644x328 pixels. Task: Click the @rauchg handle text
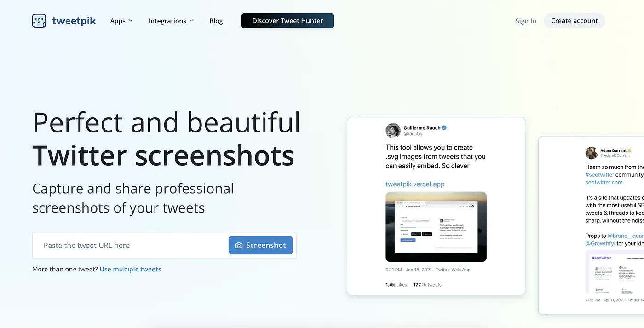tap(413, 134)
